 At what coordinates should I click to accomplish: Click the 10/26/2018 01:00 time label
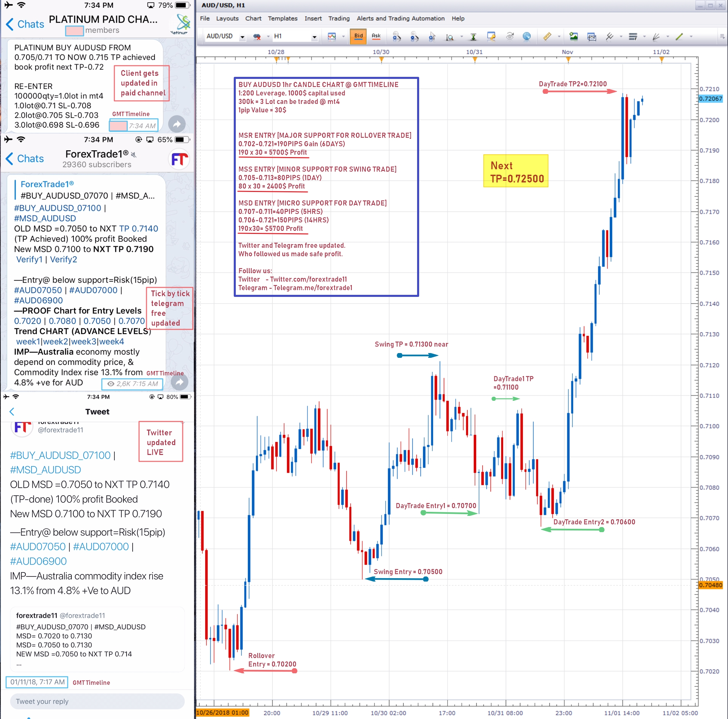click(222, 713)
